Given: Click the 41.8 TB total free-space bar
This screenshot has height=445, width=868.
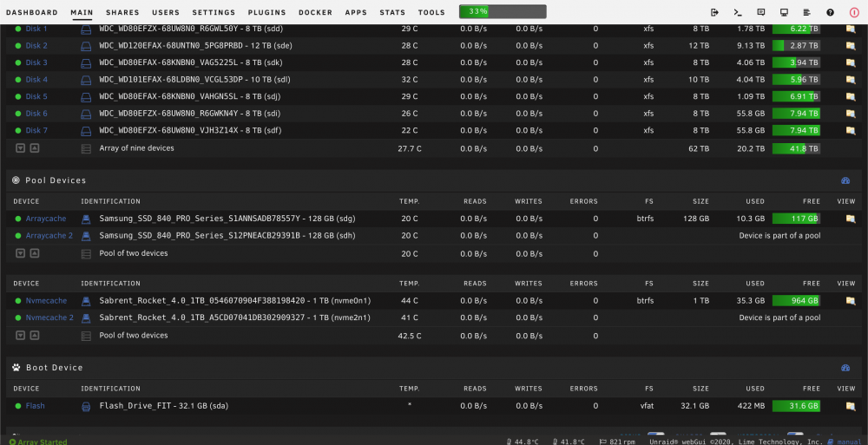Looking at the screenshot, I should coord(796,148).
